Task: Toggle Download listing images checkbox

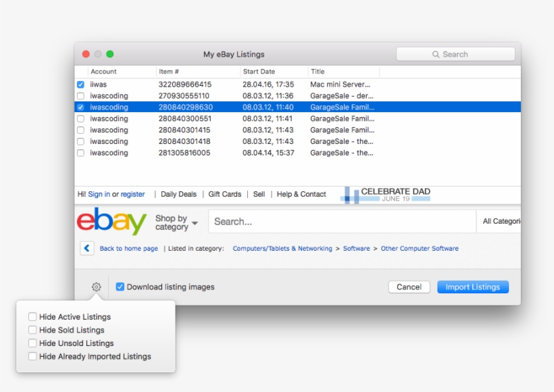Action: 120,287
